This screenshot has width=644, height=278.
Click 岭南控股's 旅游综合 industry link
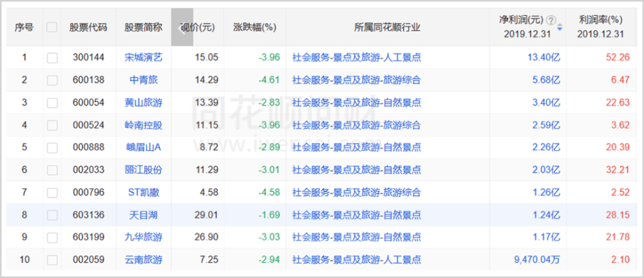402,125
